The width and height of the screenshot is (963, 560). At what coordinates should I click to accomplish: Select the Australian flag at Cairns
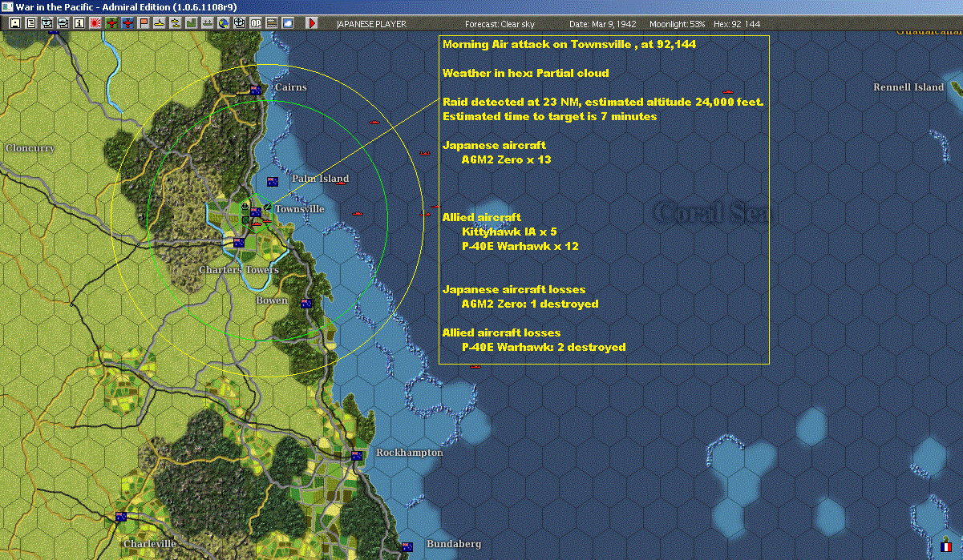coord(257,90)
